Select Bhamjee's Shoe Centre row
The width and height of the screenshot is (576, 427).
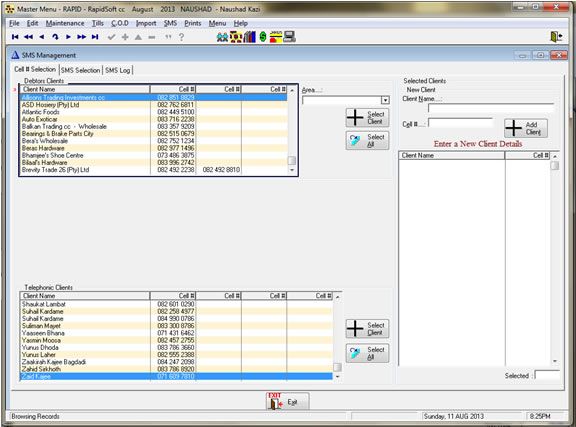point(153,155)
